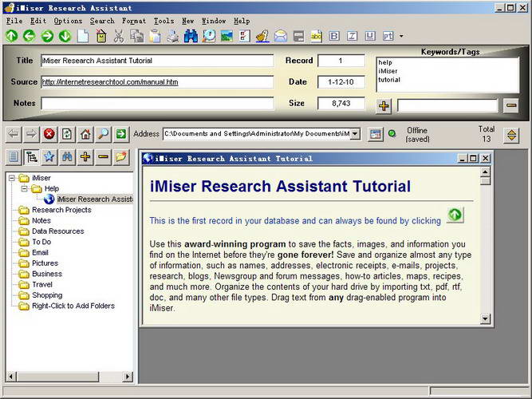Click the magnifier find icon in top toolbar
The width and height of the screenshot is (532, 399).
tap(209, 36)
